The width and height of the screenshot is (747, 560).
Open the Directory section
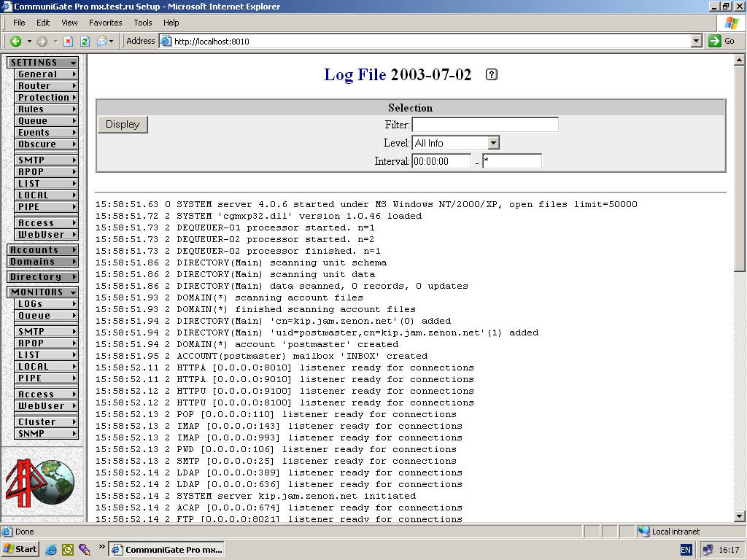click(43, 276)
